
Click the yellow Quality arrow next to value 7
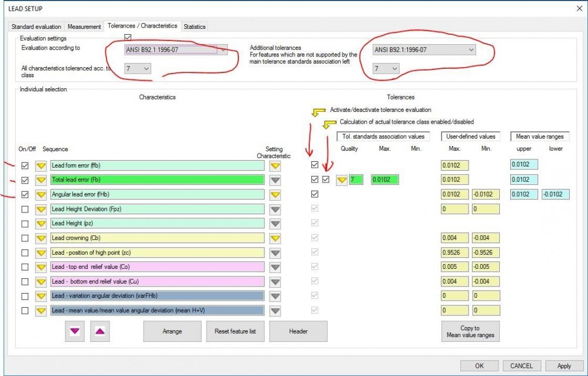341,180
